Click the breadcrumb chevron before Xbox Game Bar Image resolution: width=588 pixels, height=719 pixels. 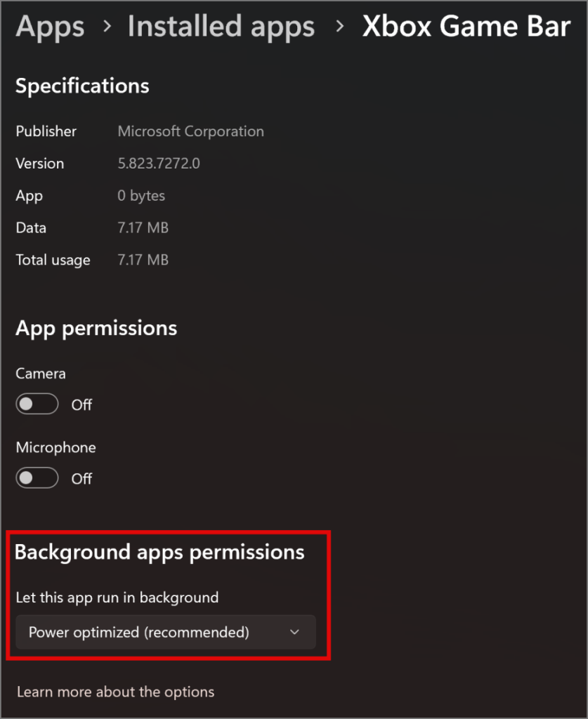(339, 27)
